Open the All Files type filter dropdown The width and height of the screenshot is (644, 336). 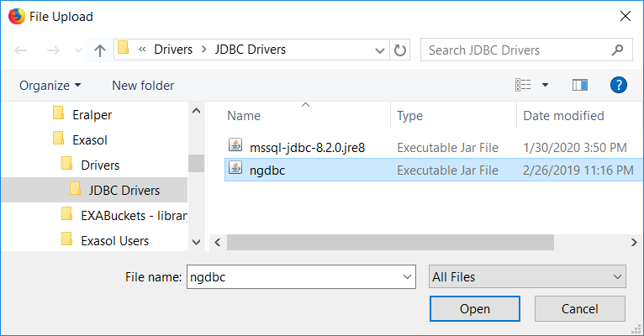(x=527, y=277)
